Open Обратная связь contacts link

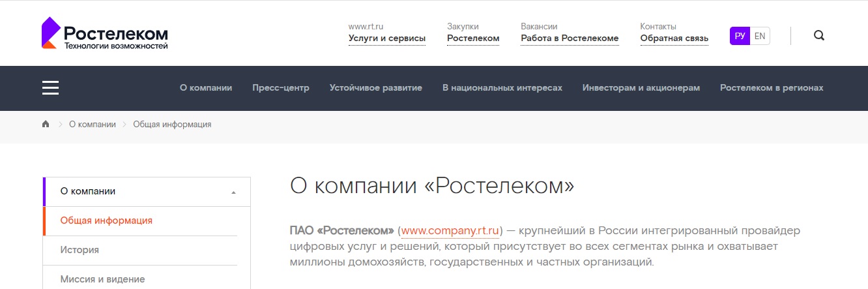click(674, 38)
